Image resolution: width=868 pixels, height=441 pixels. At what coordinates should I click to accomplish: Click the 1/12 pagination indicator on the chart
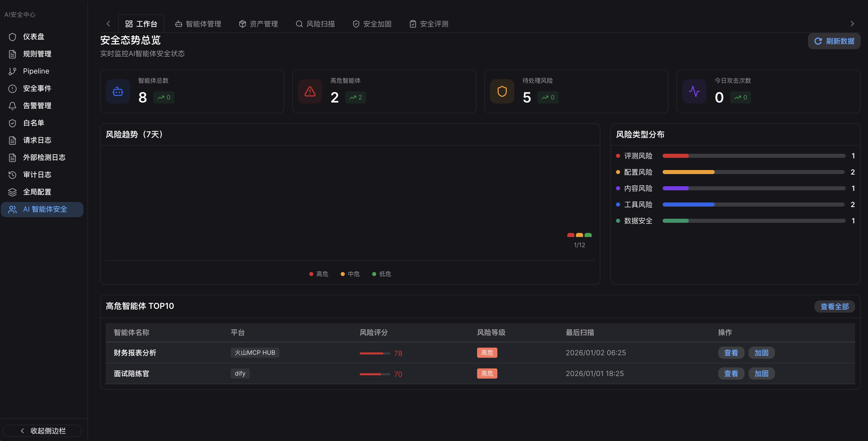tap(579, 245)
